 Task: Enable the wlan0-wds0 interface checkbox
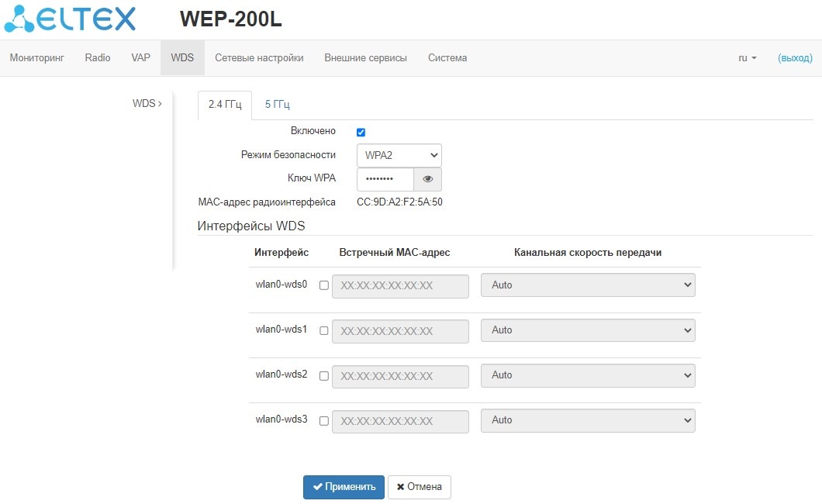(323, 285)
